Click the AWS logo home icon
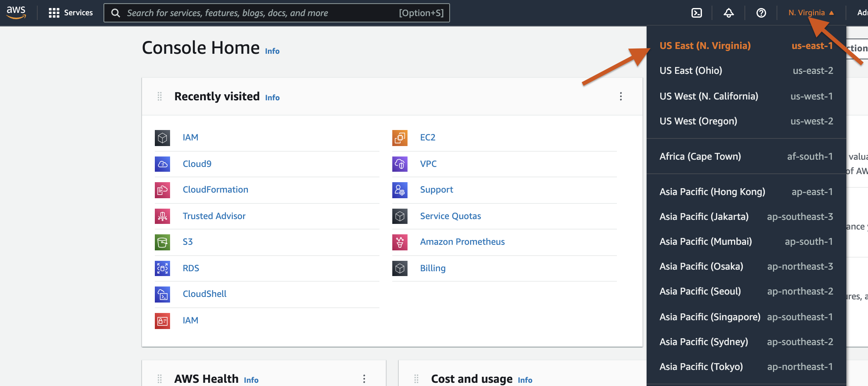Screen dimensions: 868x386 16,12
